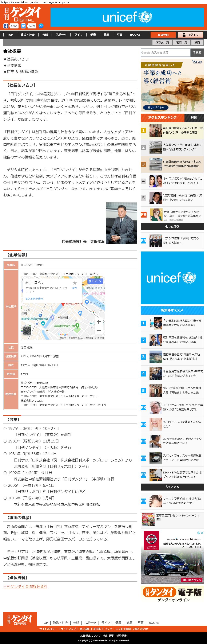Click the footer Nikkan Gendai Digital logo

point(20,619)
